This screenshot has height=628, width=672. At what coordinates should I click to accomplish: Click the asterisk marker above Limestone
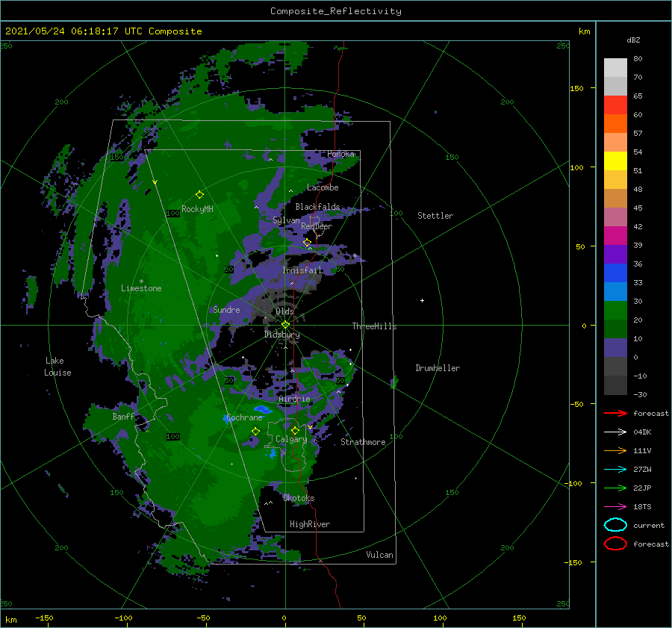[141, 282]
